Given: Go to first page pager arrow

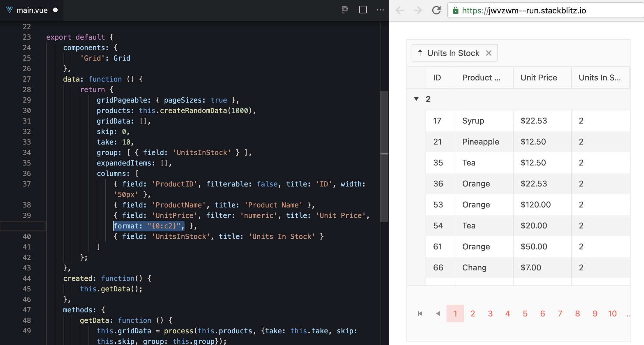Looking at the screenshot, I should [420, 314].
